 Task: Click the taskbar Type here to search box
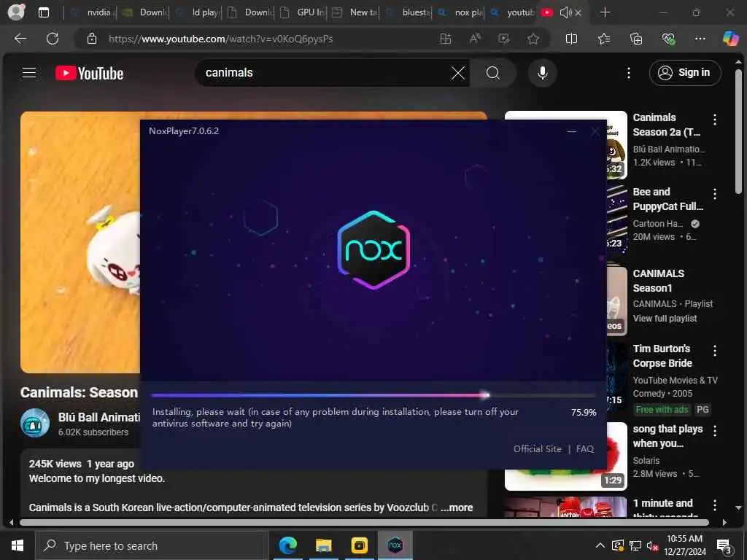tap(152, 545)
